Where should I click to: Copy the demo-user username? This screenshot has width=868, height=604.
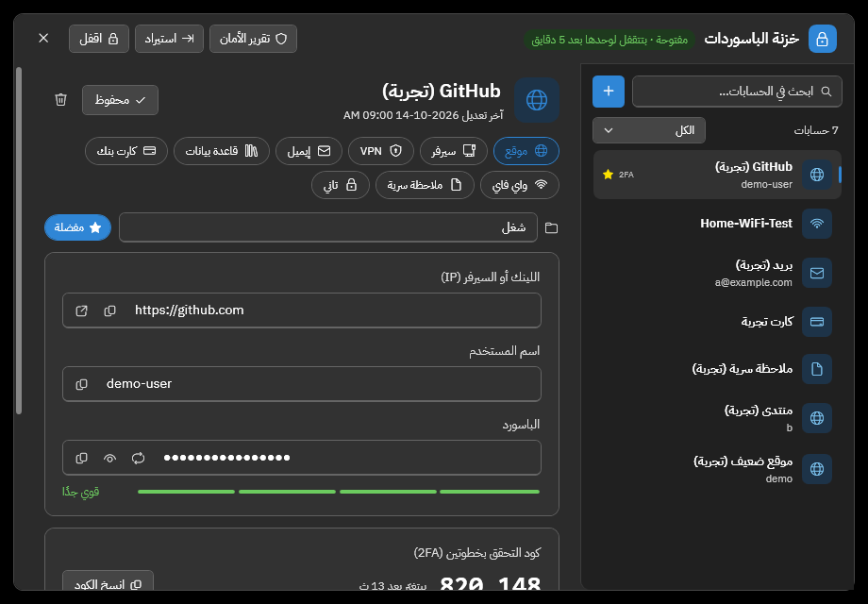pos(81,384)
